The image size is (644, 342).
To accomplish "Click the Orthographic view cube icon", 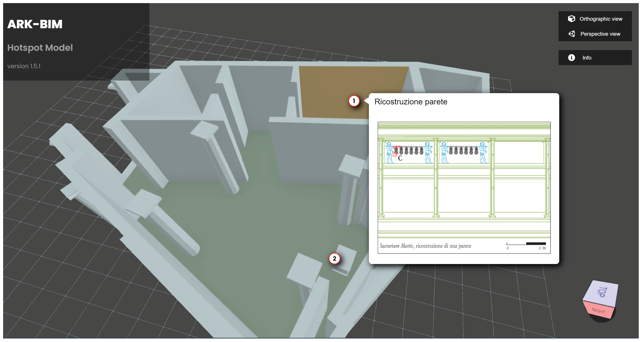I will point(571,19).
